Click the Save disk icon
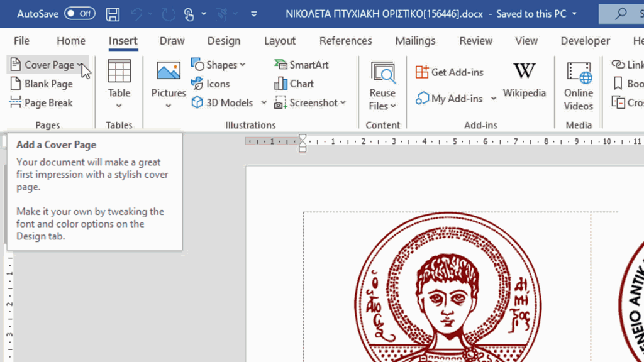Image resolution: width=644 pixels, height=362 pixels. coord(113,14)
